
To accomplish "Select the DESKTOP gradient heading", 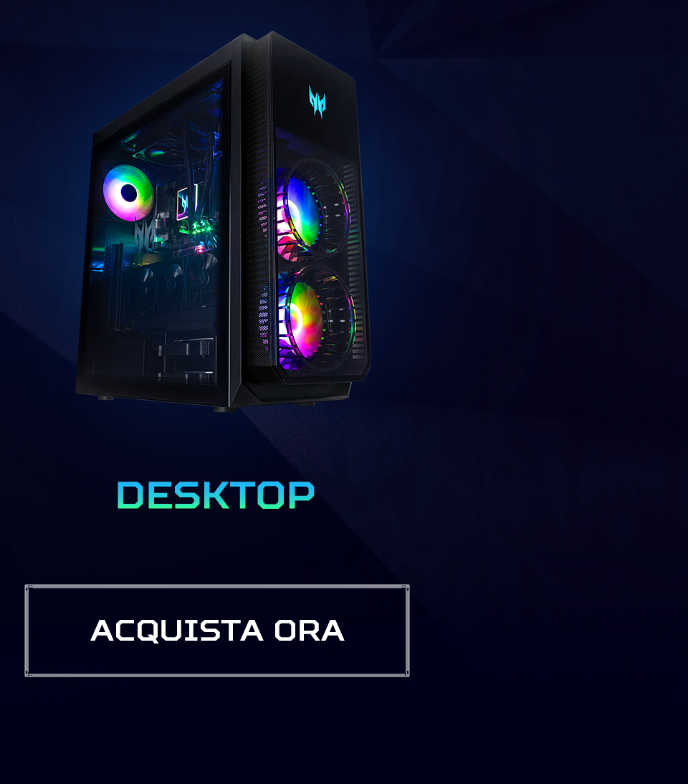I will pos(216,495).
